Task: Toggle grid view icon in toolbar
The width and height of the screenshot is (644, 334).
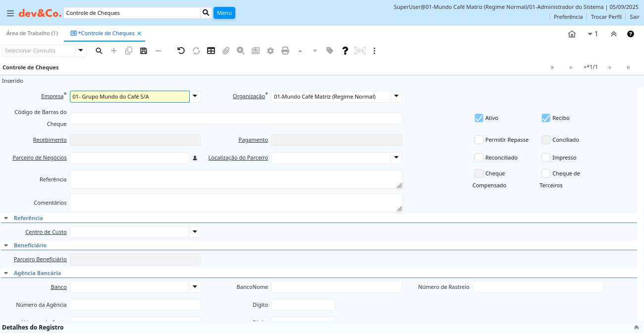Action: (211, 51)
